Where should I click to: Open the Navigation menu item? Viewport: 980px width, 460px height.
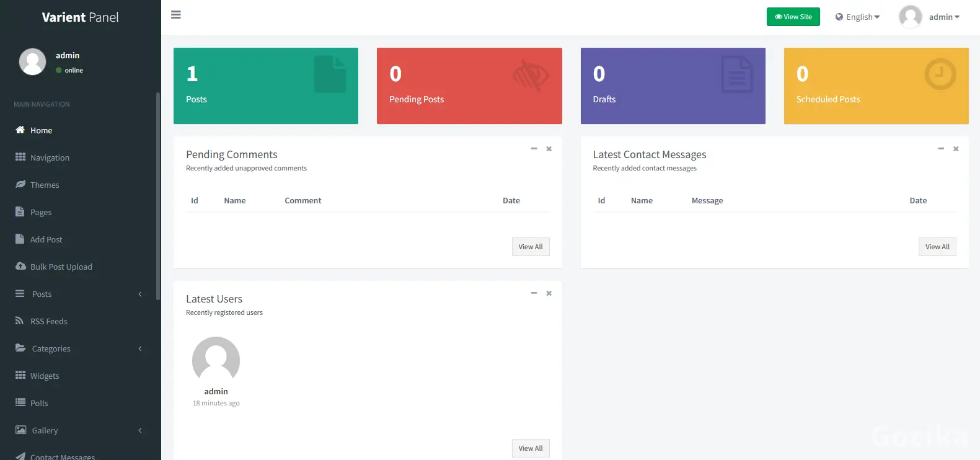click(50, 157)
